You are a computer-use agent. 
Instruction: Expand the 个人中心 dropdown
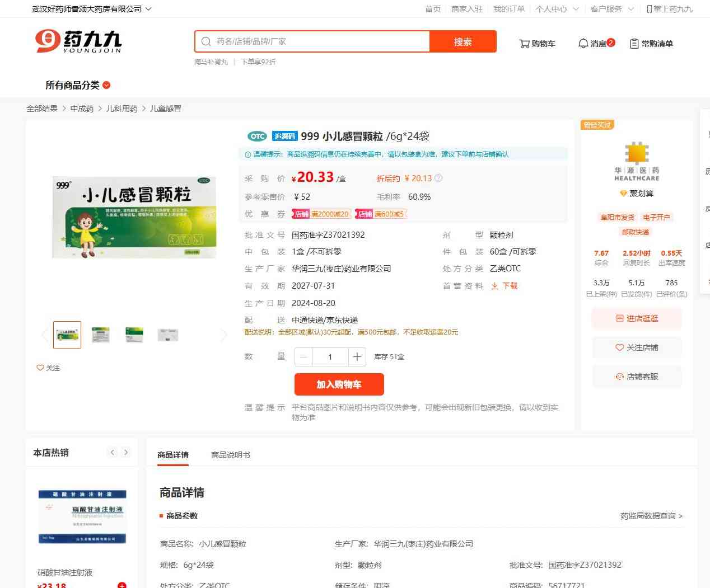point(557,9)
